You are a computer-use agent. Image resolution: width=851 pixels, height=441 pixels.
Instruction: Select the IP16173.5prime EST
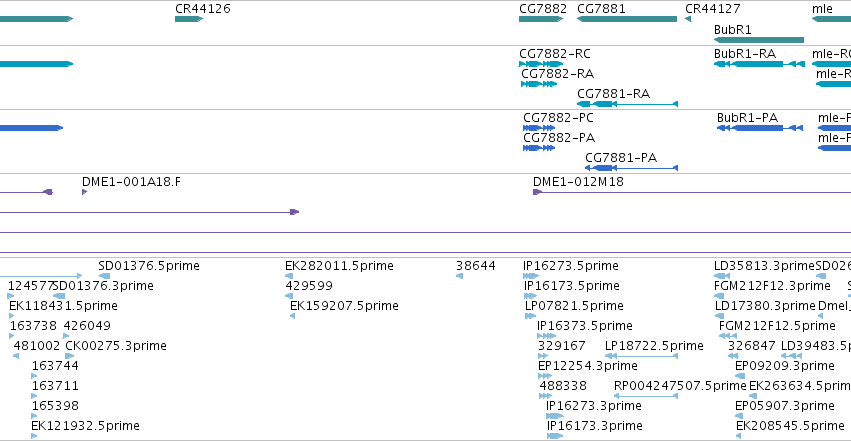530,296
